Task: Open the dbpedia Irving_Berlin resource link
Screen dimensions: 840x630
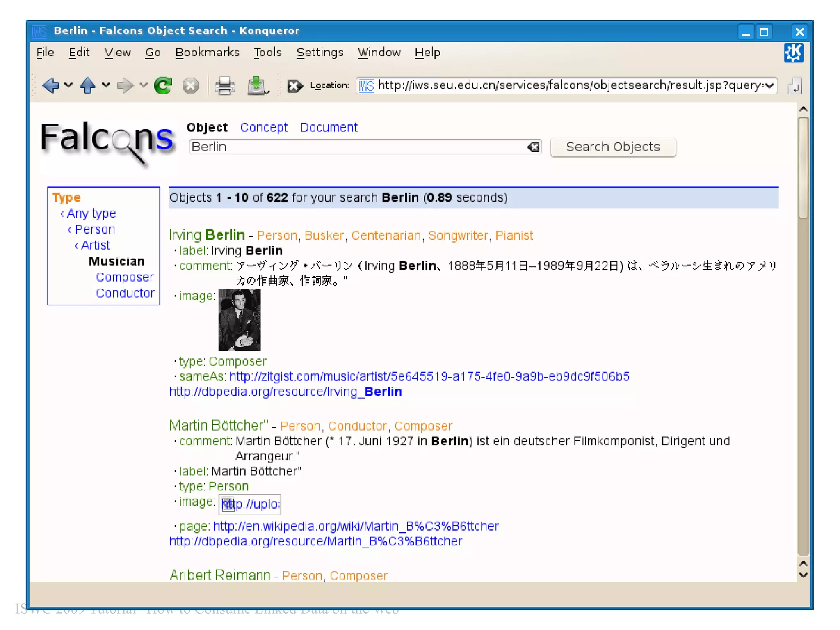Action: (x=285, y=392)
